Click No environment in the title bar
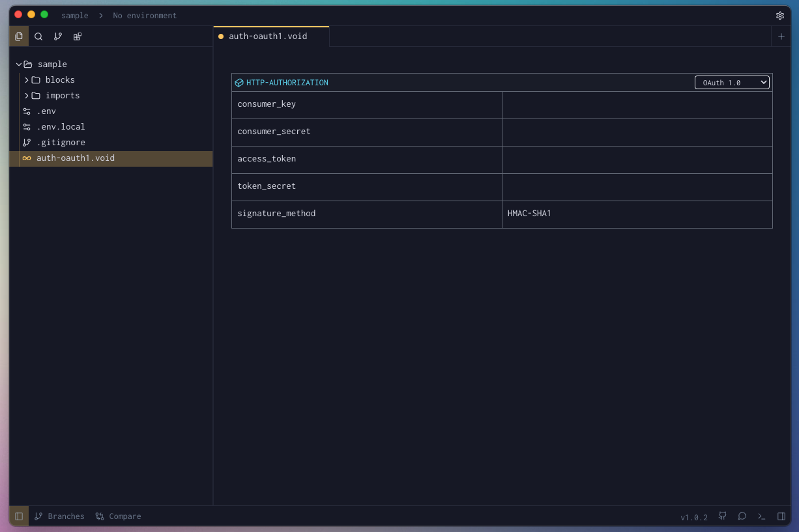 (145, 15)
